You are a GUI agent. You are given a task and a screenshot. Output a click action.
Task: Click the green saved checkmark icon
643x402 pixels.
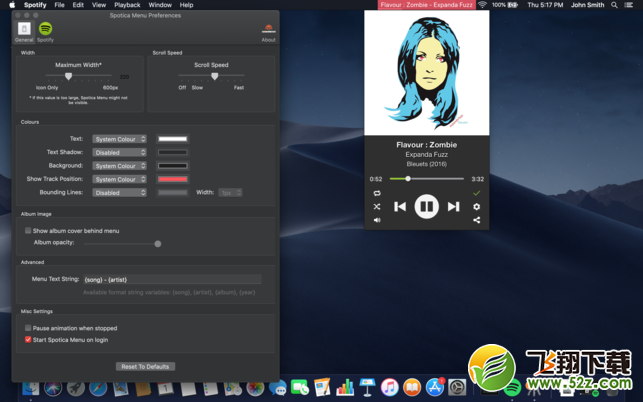pos(476,193)
